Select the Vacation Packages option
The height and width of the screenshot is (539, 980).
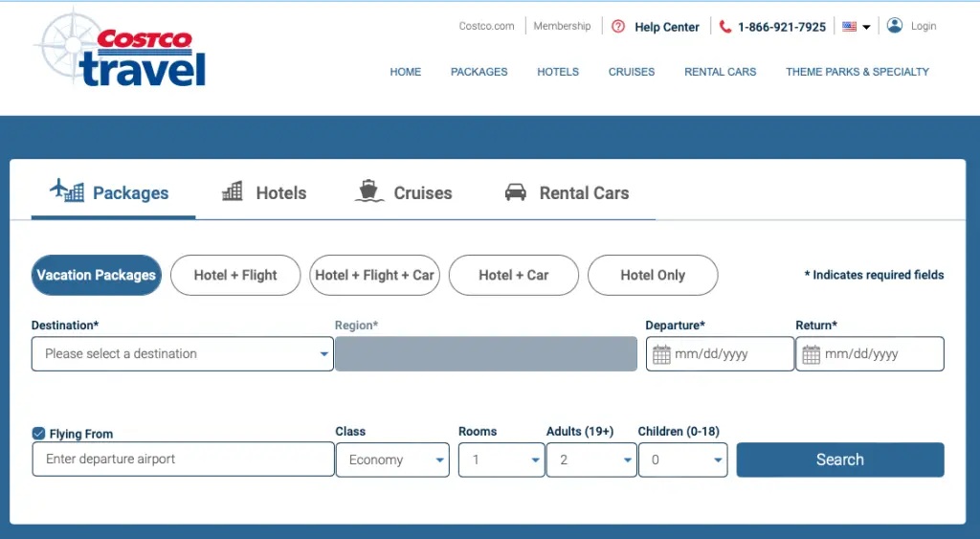97,275
